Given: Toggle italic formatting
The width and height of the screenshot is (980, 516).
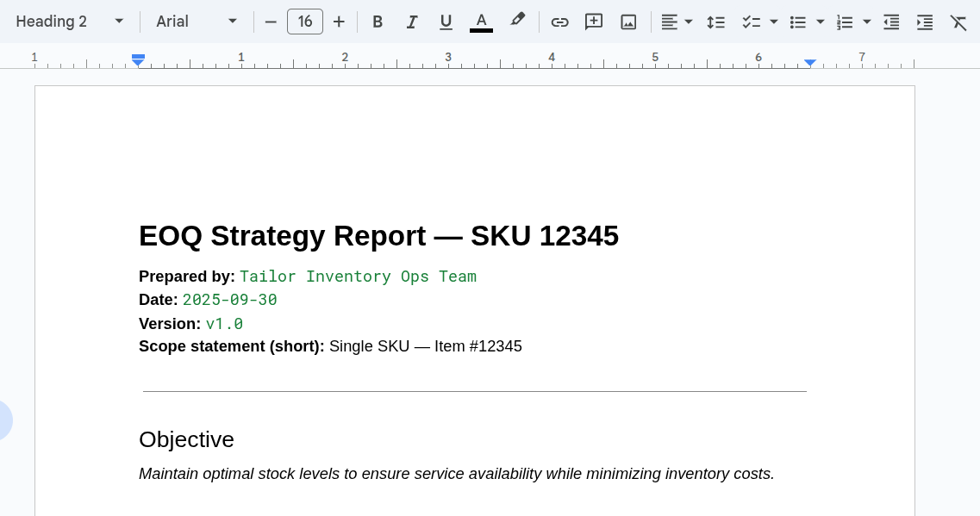Looking at the screenshot, I should tap(412, 22).
